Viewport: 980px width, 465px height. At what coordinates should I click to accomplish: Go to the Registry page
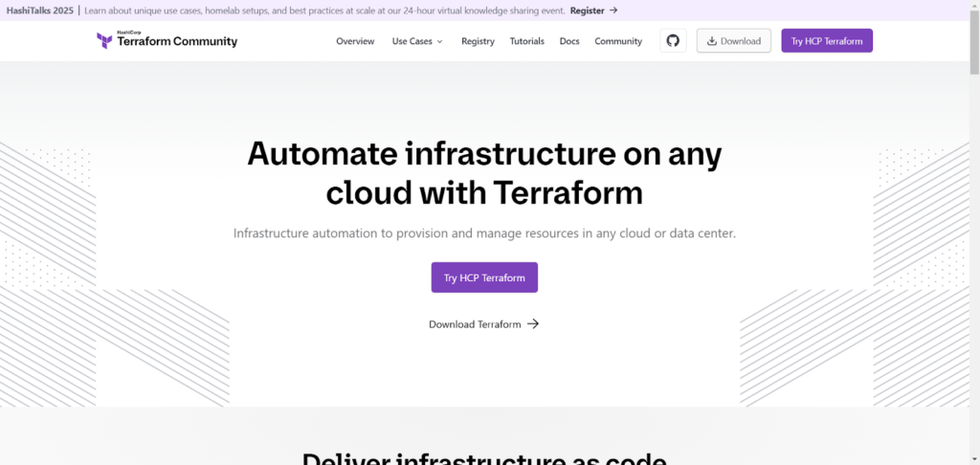click(479, 41)
